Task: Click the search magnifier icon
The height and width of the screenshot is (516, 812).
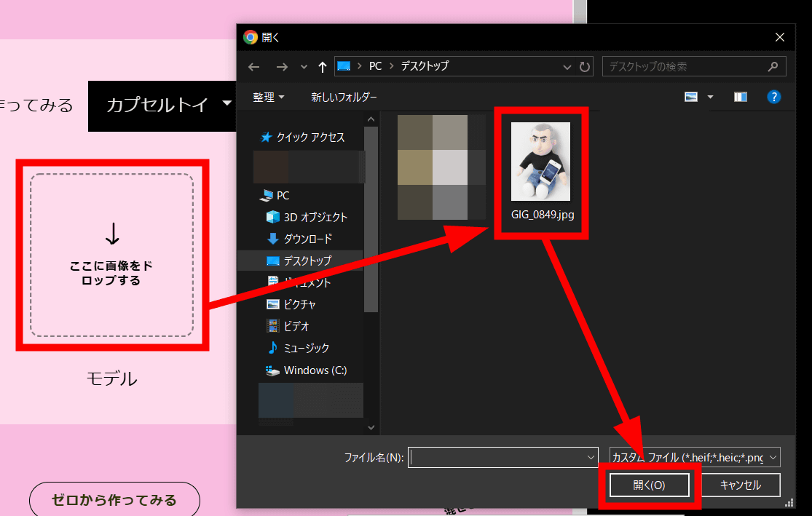Action: click(773, 66)
